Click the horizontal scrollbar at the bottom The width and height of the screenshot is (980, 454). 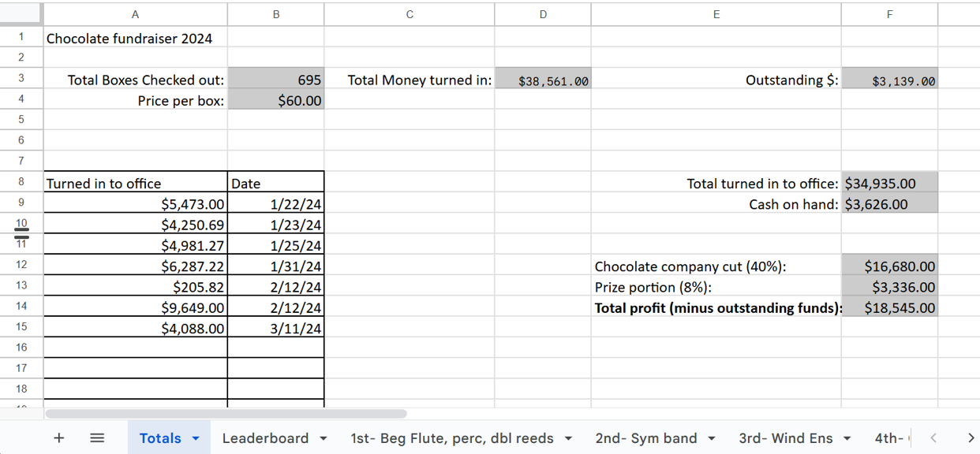[x=225, y=413]
